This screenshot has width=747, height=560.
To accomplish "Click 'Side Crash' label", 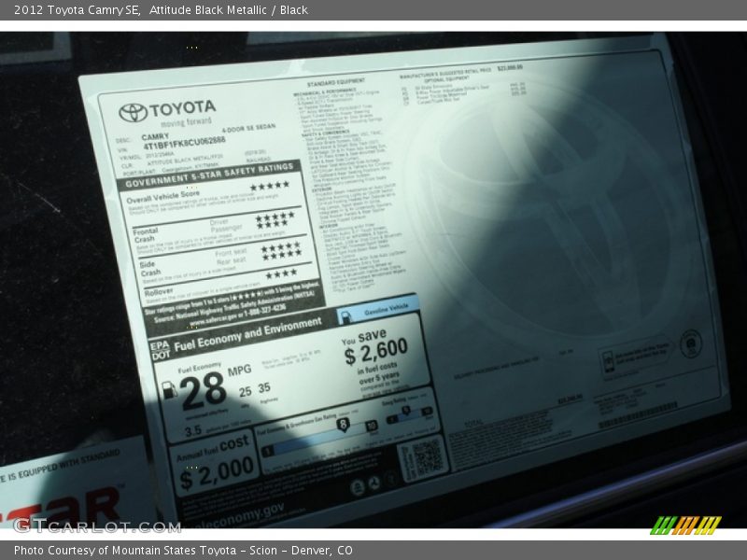I will 150,269.
